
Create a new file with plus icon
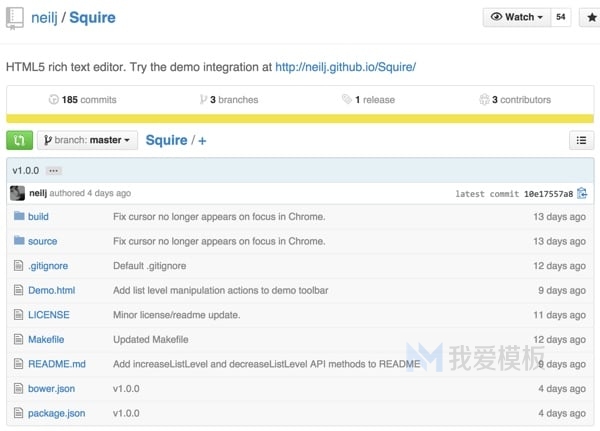(202, 141)
